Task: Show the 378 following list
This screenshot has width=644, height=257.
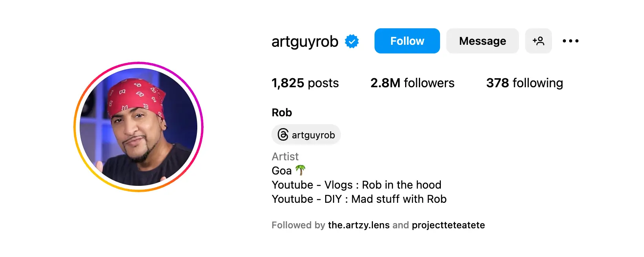Action: (524, 83)
